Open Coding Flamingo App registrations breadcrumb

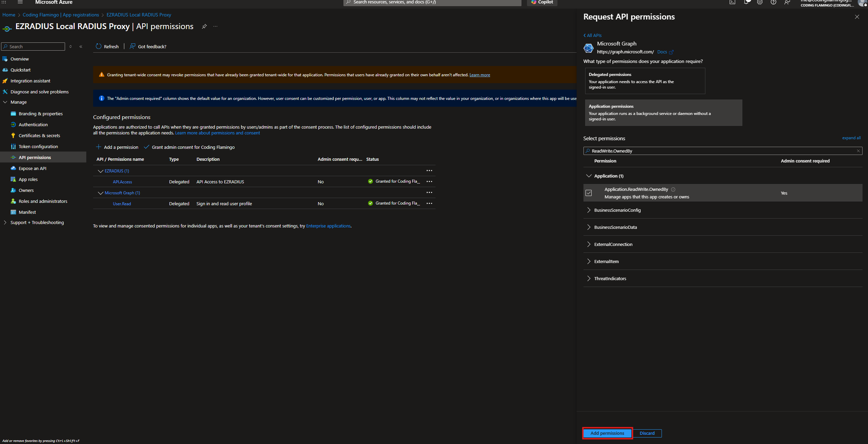[x=61, y=15]
